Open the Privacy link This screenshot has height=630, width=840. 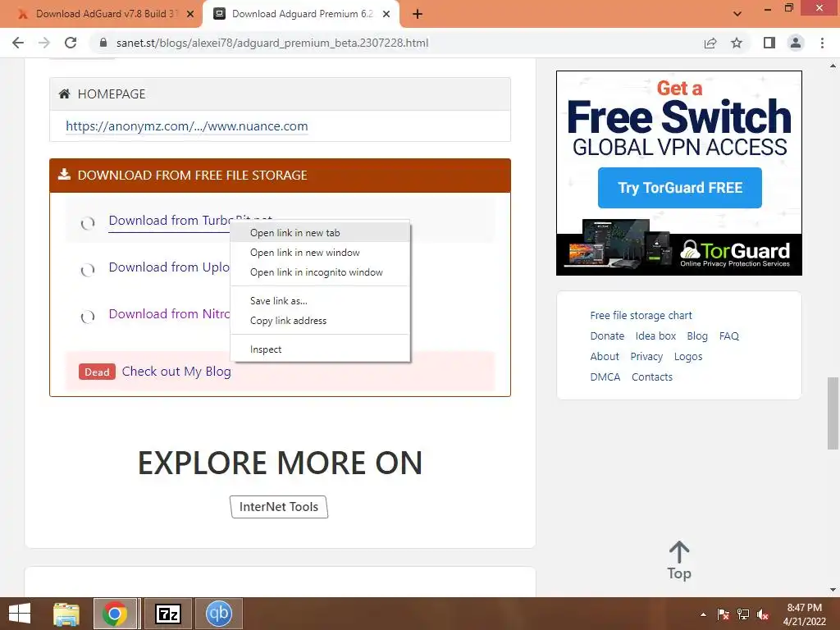coord(646,356)
